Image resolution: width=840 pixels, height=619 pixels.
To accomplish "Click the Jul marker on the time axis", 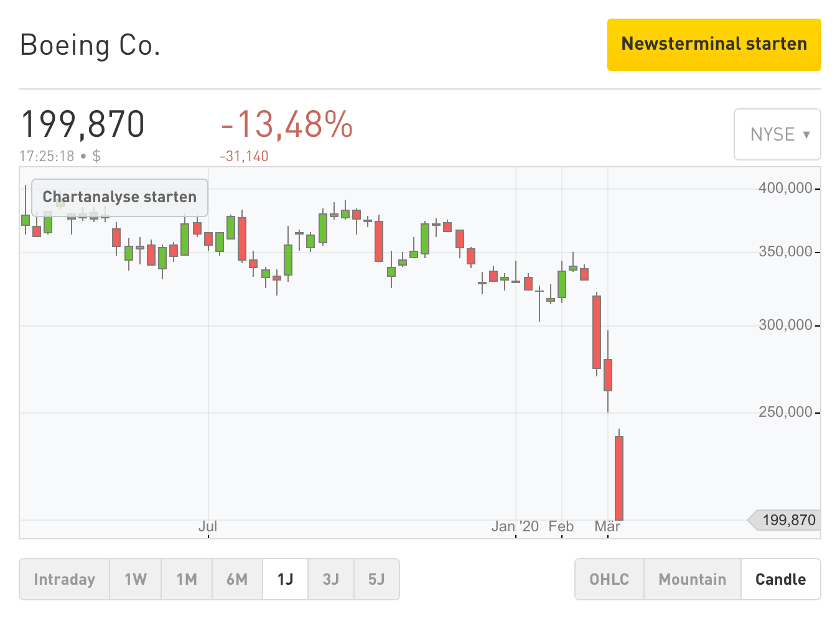I will (208, 526).
